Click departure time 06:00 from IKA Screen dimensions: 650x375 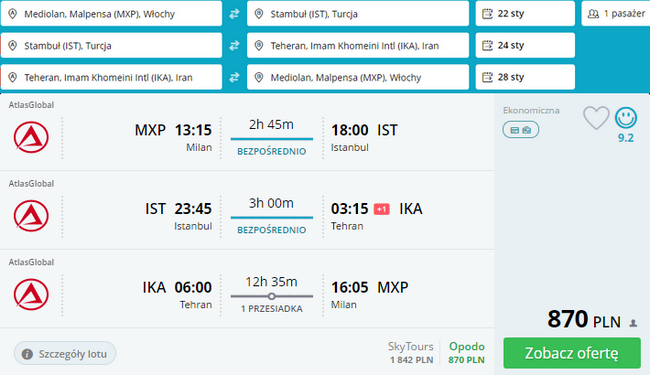(193, 288)
